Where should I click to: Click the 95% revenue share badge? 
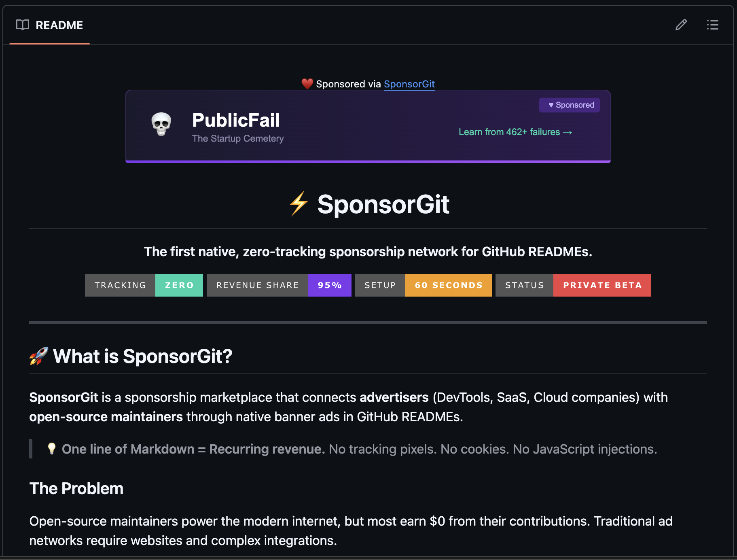(330, 285)
